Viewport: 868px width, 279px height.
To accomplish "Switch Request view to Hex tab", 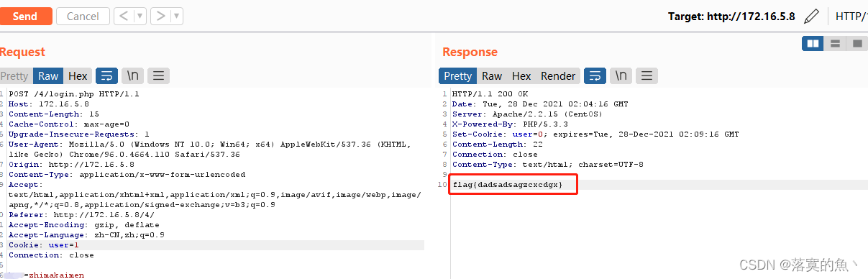I will click(x=78, y=76).
